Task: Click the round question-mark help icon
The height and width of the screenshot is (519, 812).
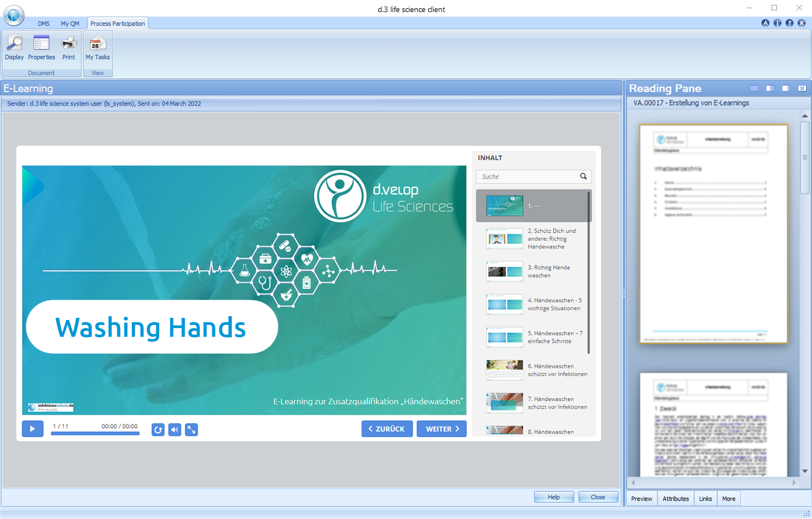Action: [x=789, y=23]
